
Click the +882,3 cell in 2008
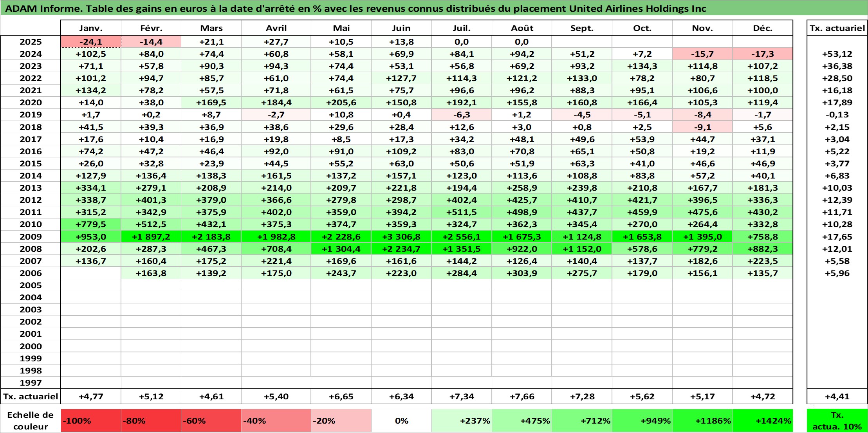[763, 249]
